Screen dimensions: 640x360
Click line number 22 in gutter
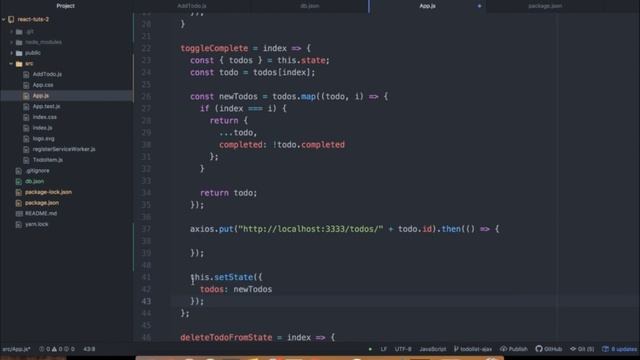coord(146,48)
